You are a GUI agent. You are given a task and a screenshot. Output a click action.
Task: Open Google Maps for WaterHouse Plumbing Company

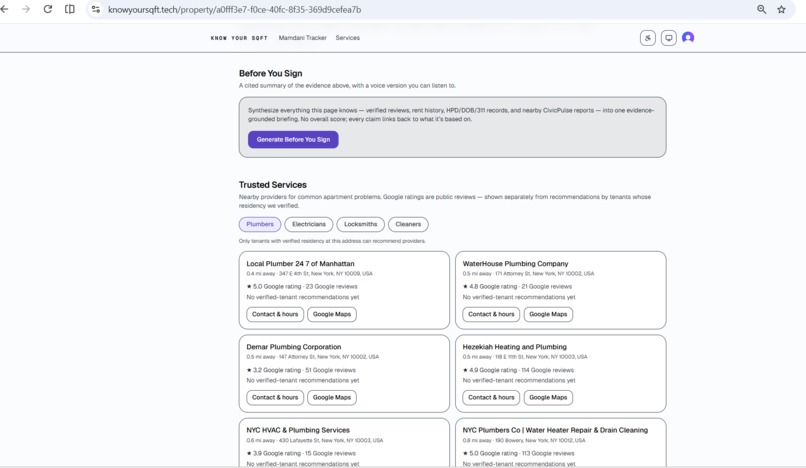[x=548, y=314]
